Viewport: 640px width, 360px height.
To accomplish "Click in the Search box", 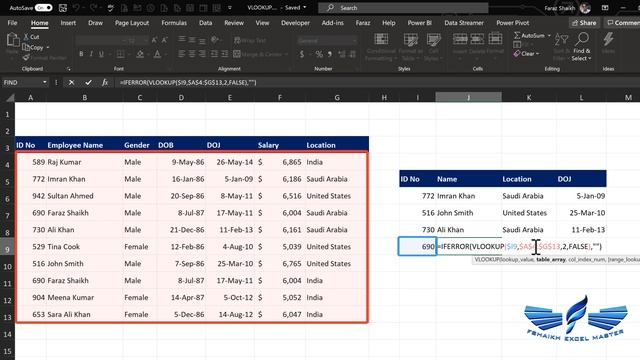I will point(403,8).
